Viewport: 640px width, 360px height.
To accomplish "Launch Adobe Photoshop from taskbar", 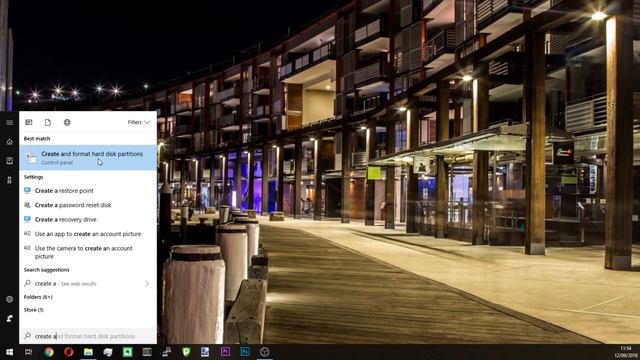I will [245, 352].
